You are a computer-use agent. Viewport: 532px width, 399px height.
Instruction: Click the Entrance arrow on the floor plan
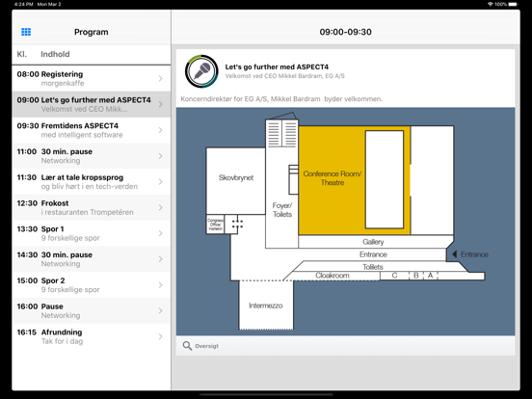click(455, 254)
